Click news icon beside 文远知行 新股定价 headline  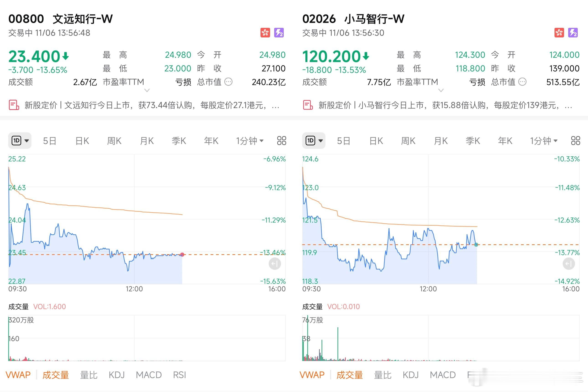(x=14, y=105)
